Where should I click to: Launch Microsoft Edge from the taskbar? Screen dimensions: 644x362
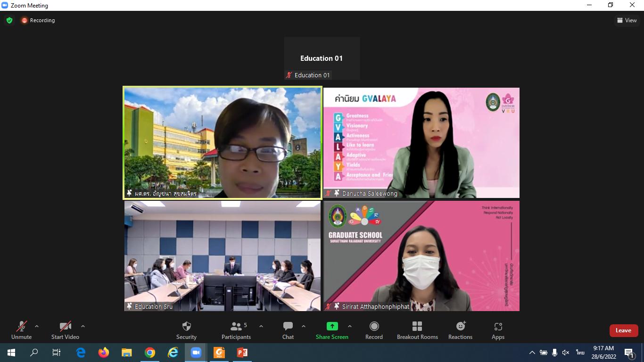81,353
